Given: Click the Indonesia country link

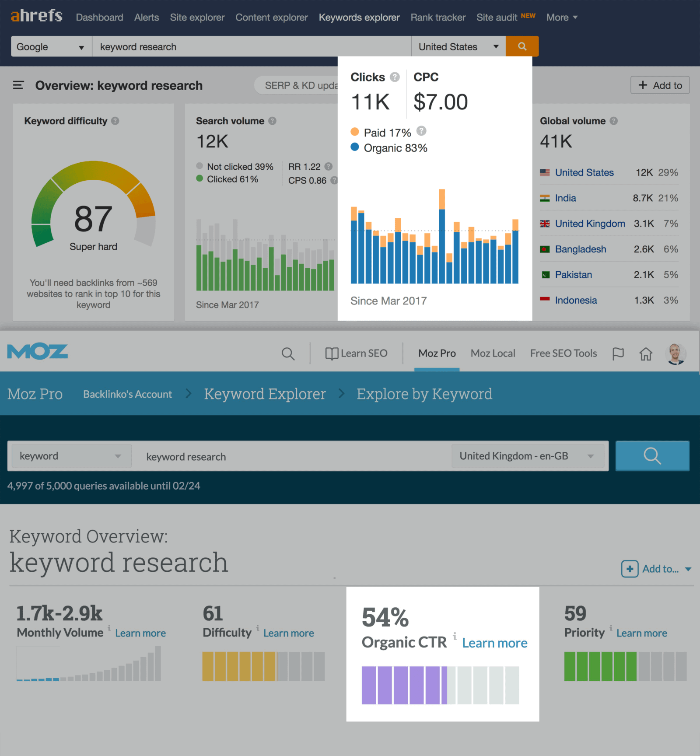Looking at the screenshot, I should click(576, 300).
